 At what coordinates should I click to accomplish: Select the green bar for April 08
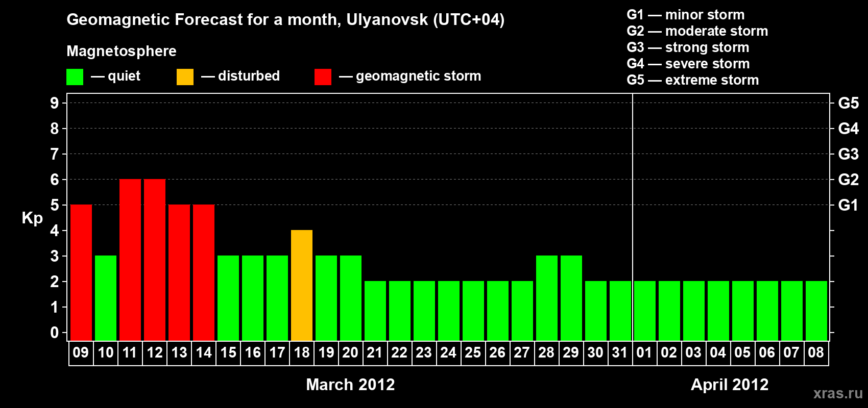(816, 311)
